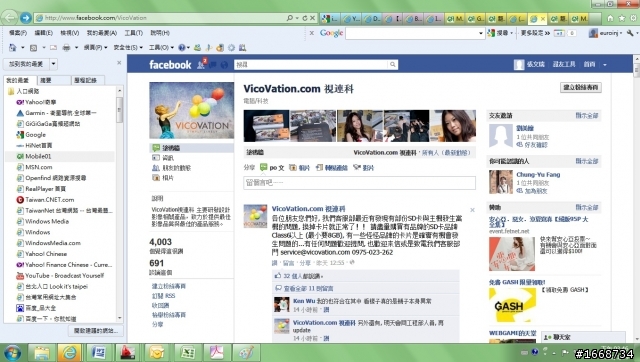
Task: Click in the Google toolbar search box
Action: coord(411,33)
